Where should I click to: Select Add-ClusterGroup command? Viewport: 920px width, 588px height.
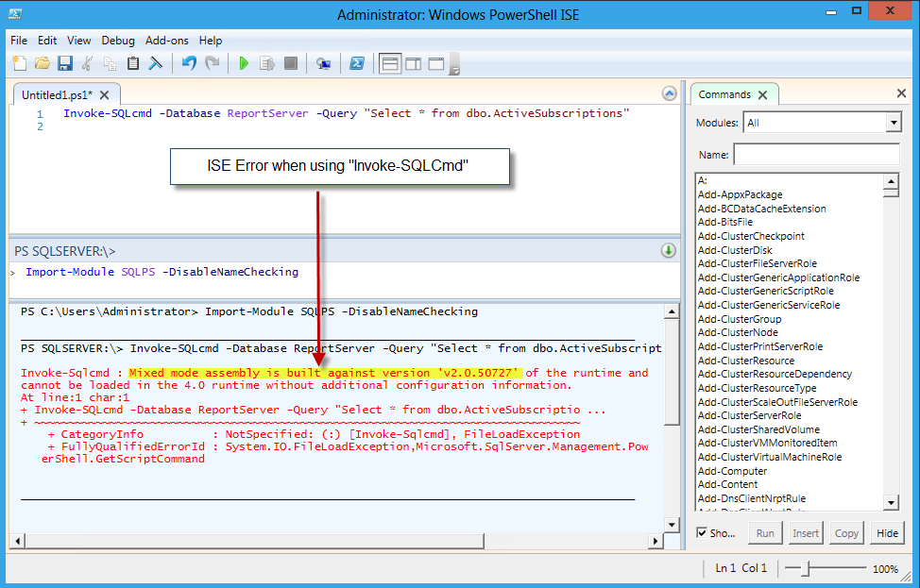740,320
